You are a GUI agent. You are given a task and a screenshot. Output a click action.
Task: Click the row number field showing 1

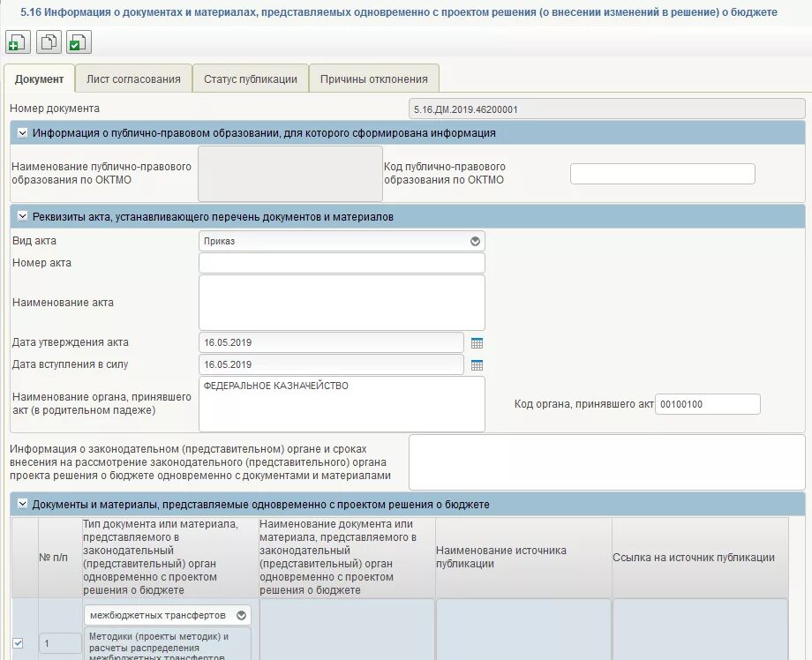click(61, 643)
